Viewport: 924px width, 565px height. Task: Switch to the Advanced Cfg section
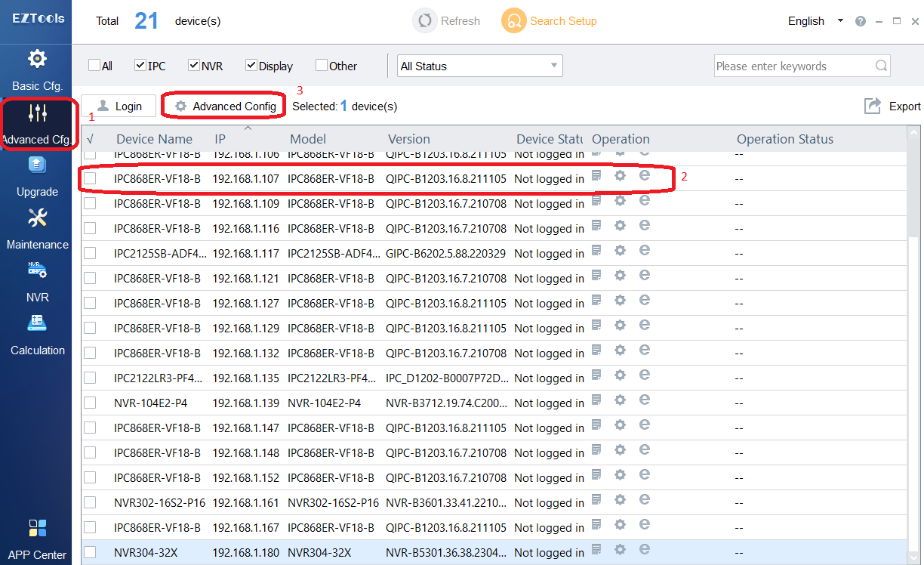click(36, 123)
